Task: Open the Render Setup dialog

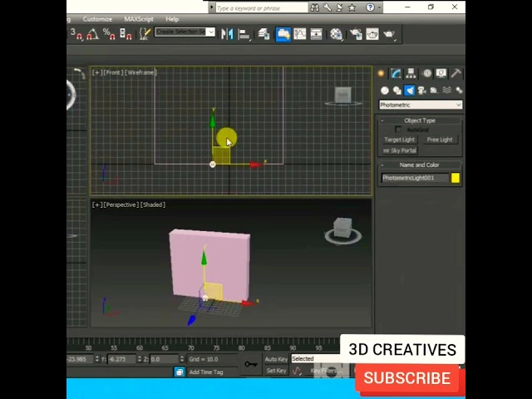Action: click(x=356, y=34)
